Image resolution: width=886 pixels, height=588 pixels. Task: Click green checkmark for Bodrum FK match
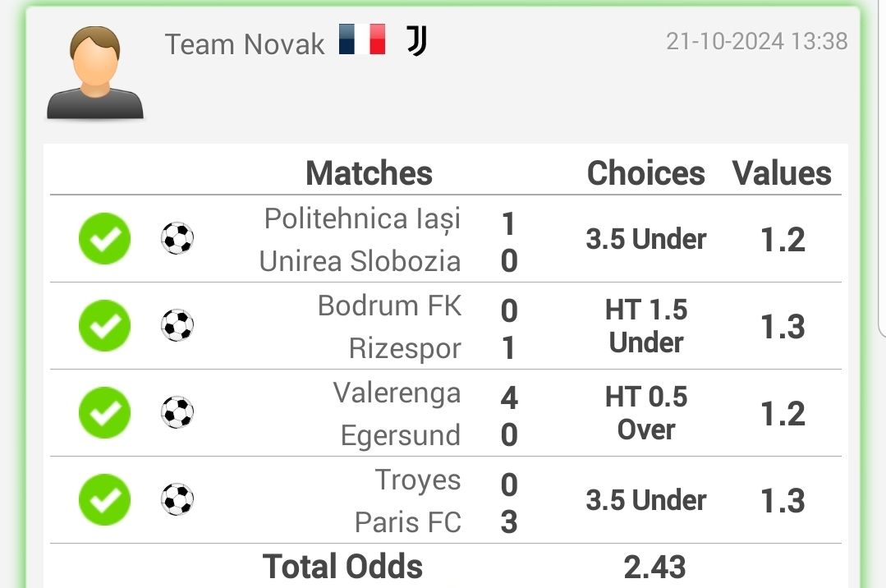point(104,326)
